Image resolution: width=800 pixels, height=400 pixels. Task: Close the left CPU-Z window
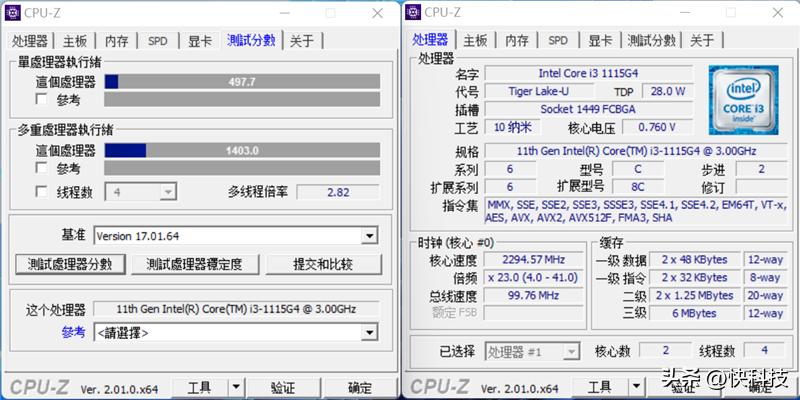pos(377,13)
